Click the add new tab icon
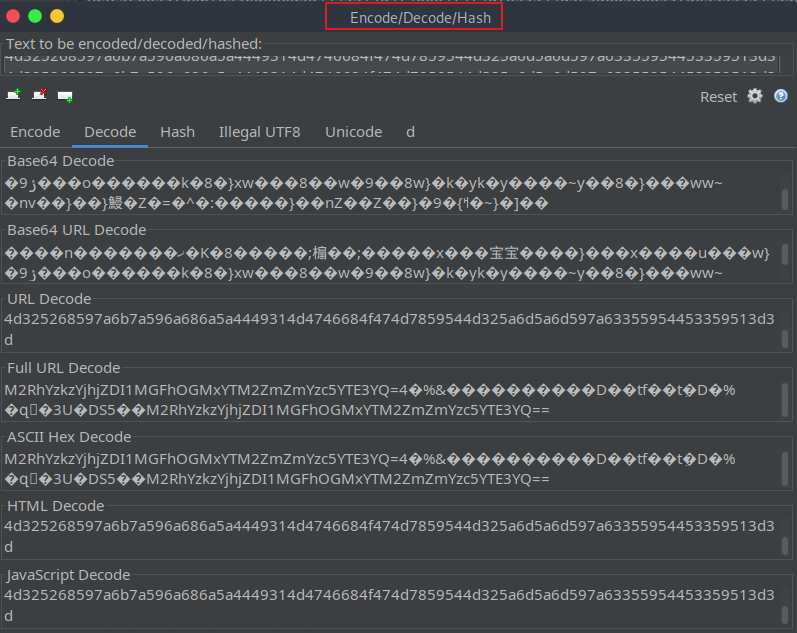797x633 pixels. [13, 96]
